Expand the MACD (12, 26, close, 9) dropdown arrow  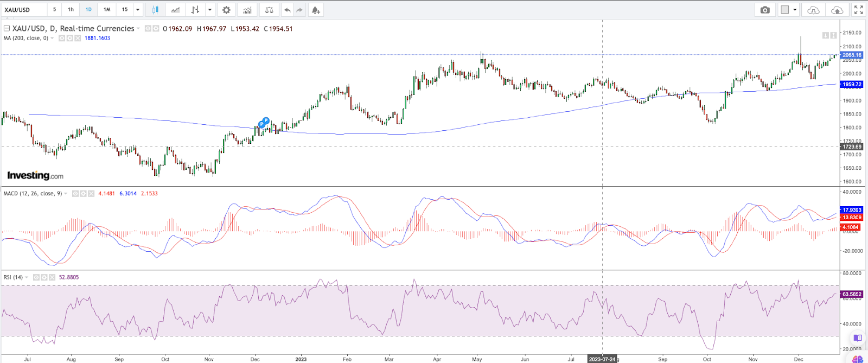[66, 193]
